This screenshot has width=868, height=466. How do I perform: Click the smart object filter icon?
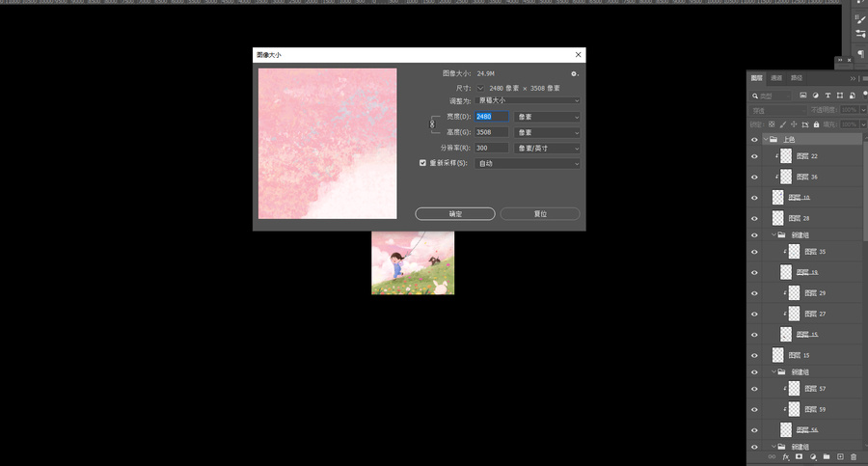[852, 96]
